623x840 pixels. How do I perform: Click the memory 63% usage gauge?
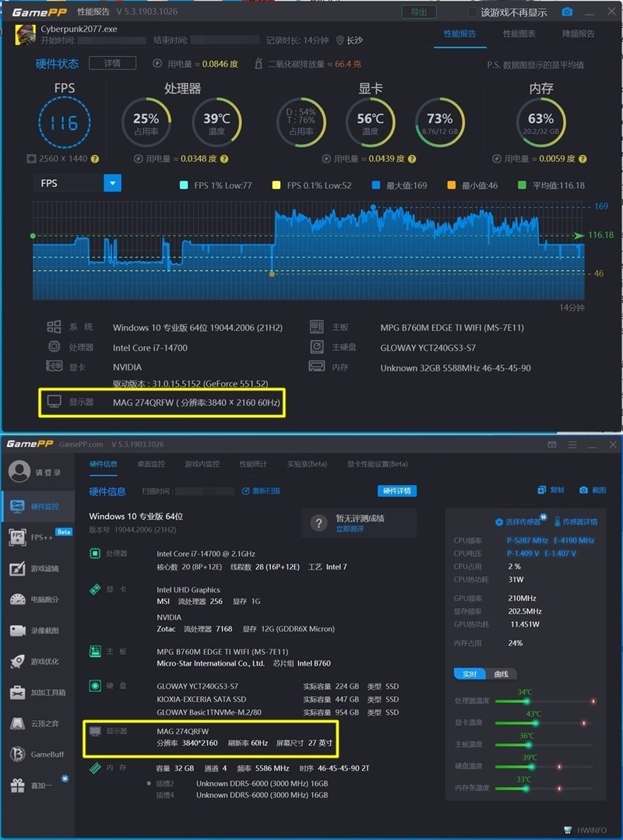coord(540,123)
